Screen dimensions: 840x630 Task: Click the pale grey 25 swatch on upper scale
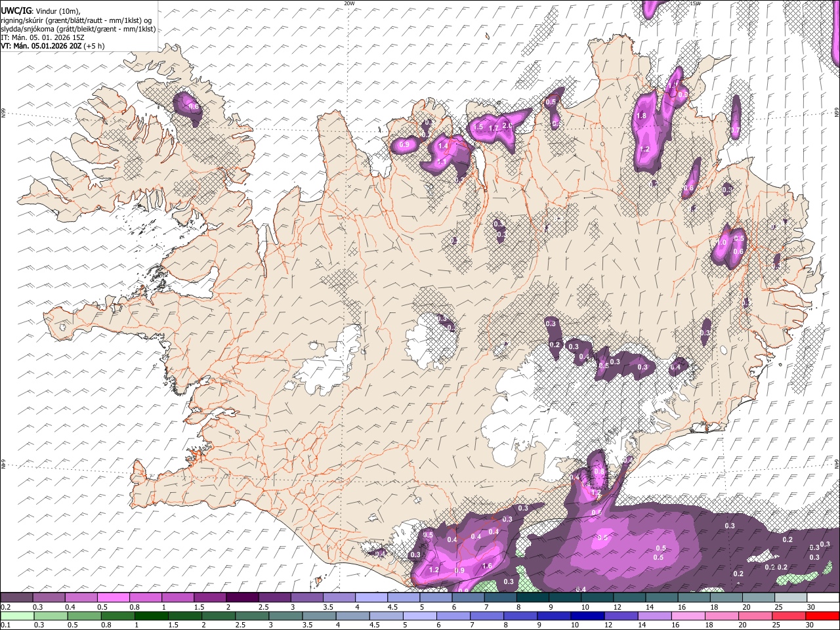point(790,598)
